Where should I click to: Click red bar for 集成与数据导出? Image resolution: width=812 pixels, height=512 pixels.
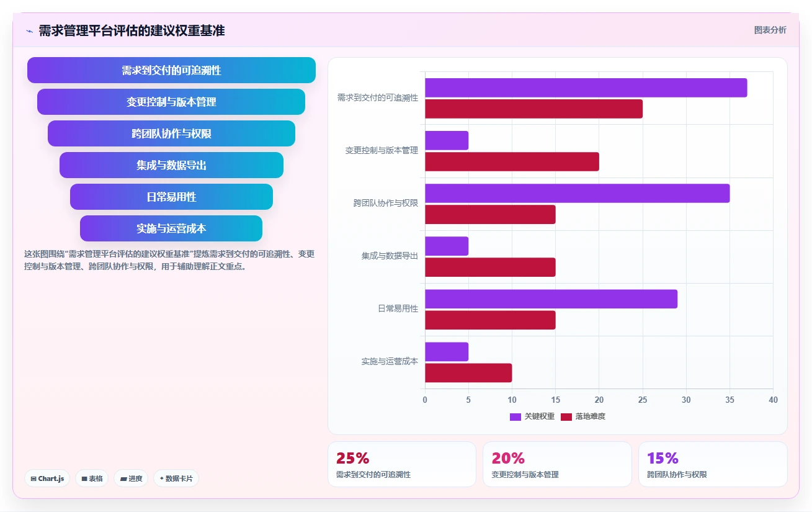[490, 267]
